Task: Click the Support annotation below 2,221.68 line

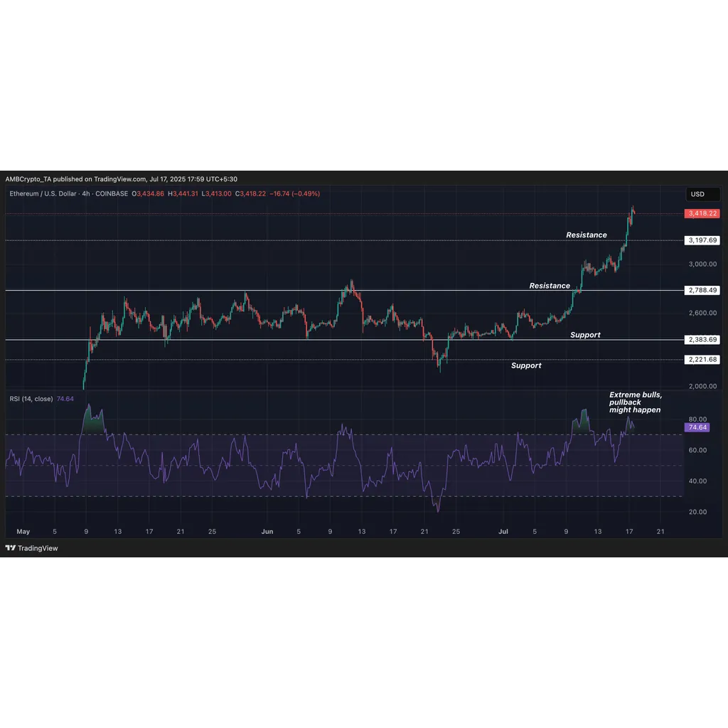Action: pyautogui.click(x=526, y=365)
